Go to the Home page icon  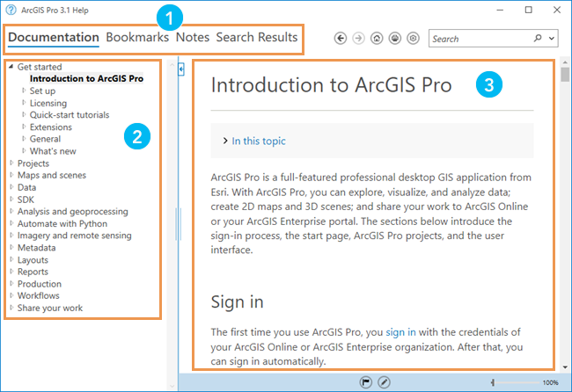(x=377, y=39)
